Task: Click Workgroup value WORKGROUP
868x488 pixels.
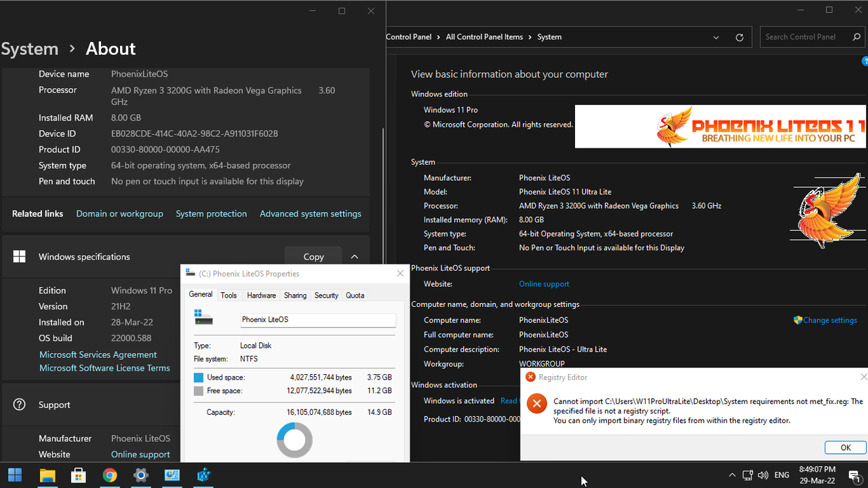Action: (x=542, y=364)
